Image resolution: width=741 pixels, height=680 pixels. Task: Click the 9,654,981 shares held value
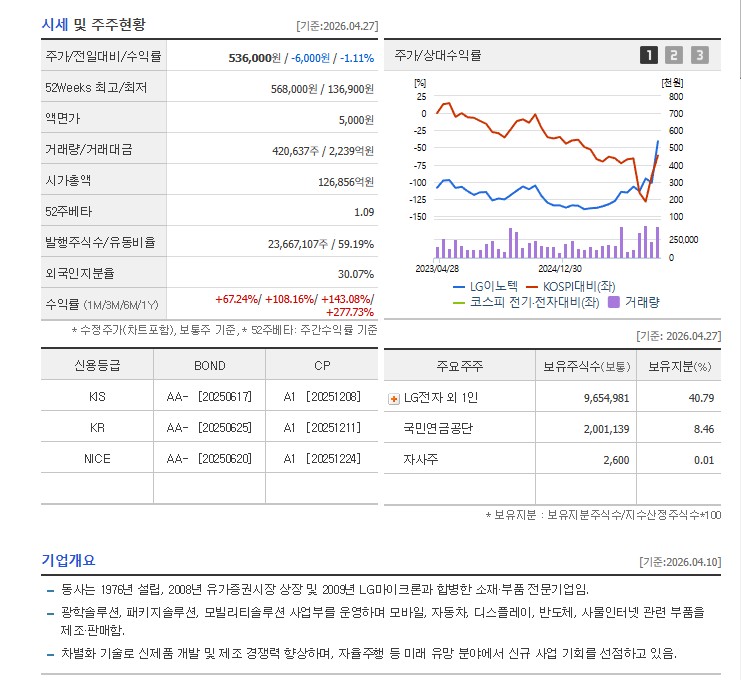click(x=606, y=398)
